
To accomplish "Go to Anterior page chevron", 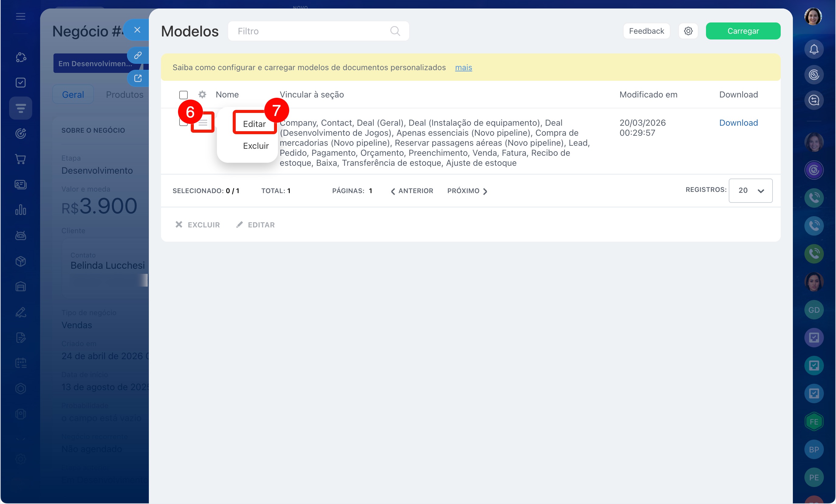I will (393, 191).
